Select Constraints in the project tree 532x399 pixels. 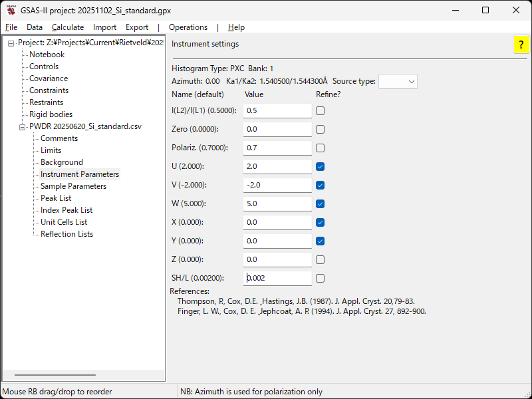pyautogui.click(x=49, y=90)
